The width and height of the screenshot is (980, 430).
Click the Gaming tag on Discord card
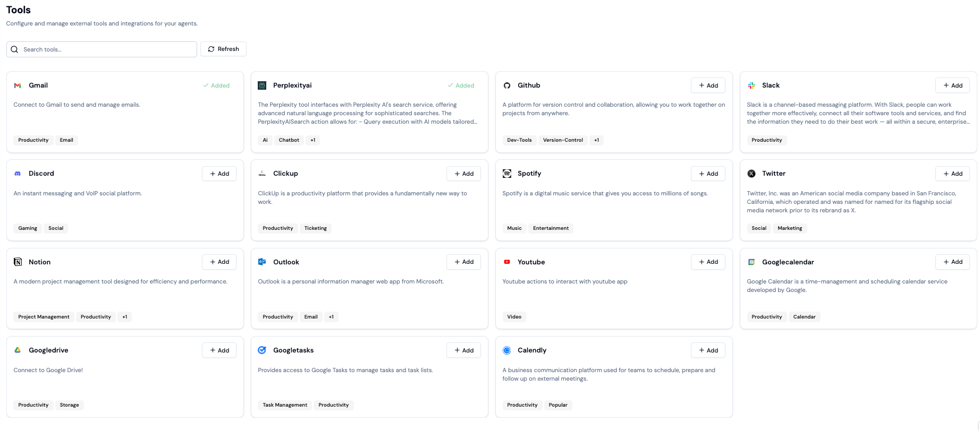point(28,228)
